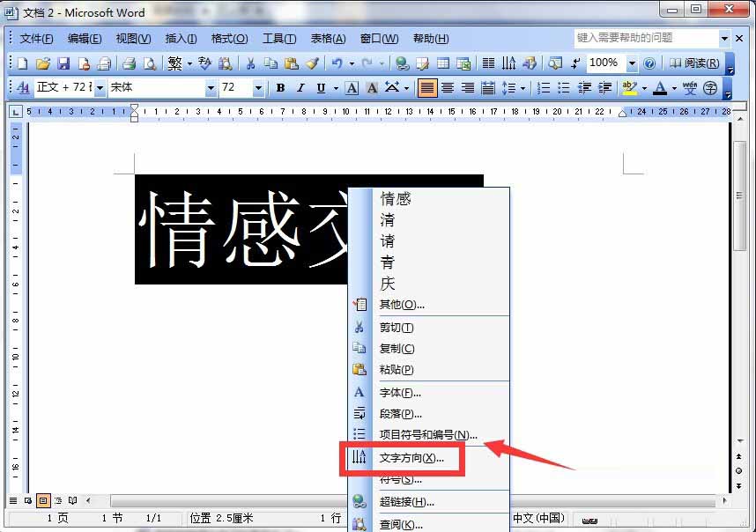This screenshot has width=756, height=532.
Task: Apply bulleted list icon
Action: [563, 88]
